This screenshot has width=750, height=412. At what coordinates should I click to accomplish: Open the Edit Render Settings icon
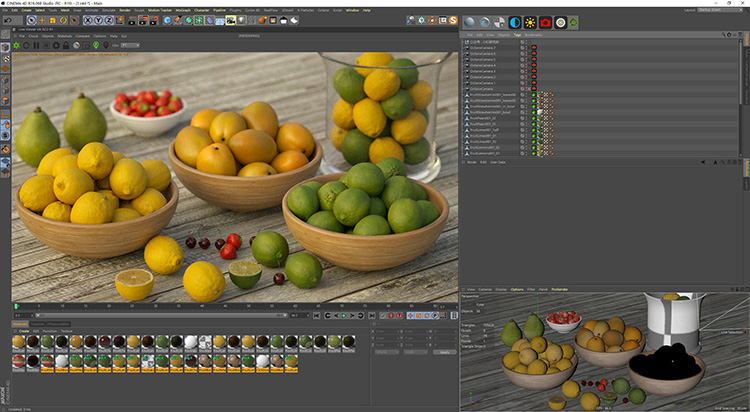click(154, 20)
